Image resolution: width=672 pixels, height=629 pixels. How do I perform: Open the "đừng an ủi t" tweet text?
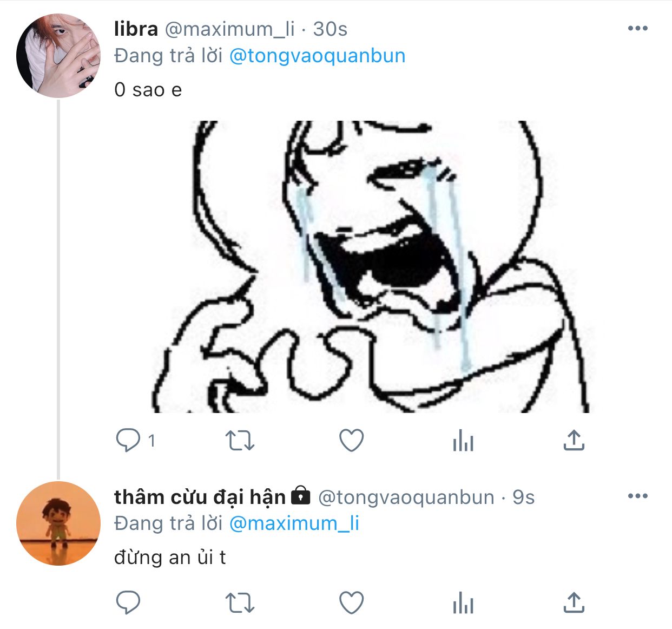click(x=170, y=557)
